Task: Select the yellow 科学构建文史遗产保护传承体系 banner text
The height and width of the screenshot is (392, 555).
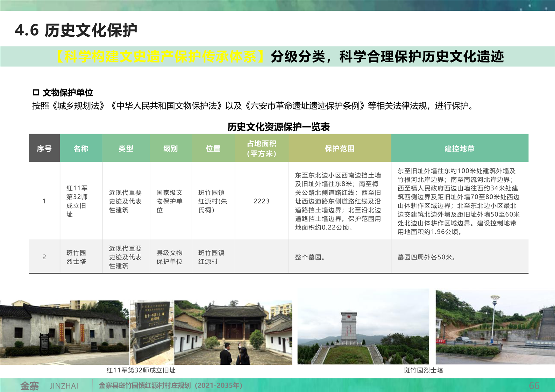Action: (x=161, y=57)
